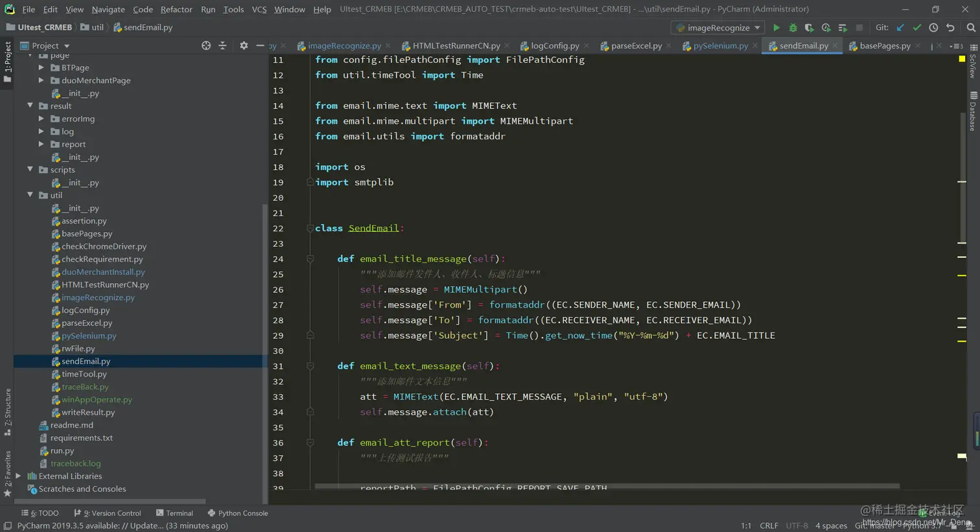Commit changes with the Git checkmark
The image size is (980, 532).
point(916,28)
